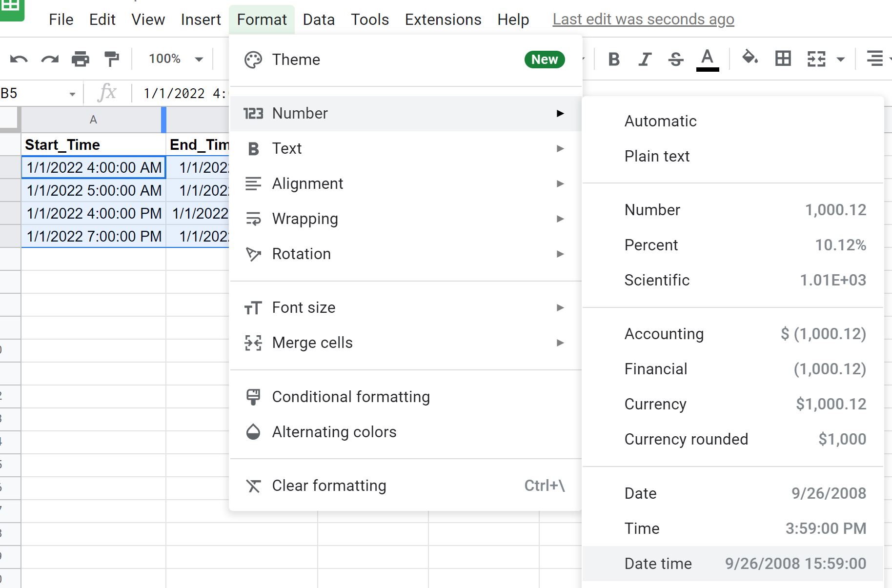Open the Help menu
This screenshot has height=588, width=892.
pos(513,20)
